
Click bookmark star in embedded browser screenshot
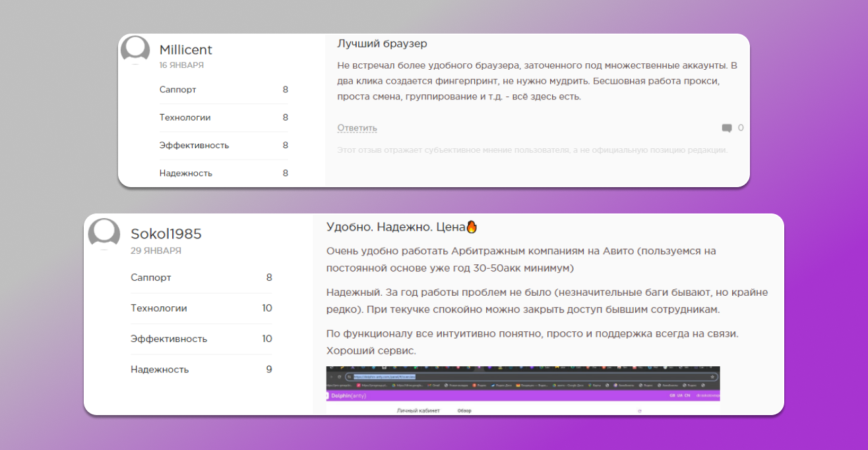click(x=712, y=376)
